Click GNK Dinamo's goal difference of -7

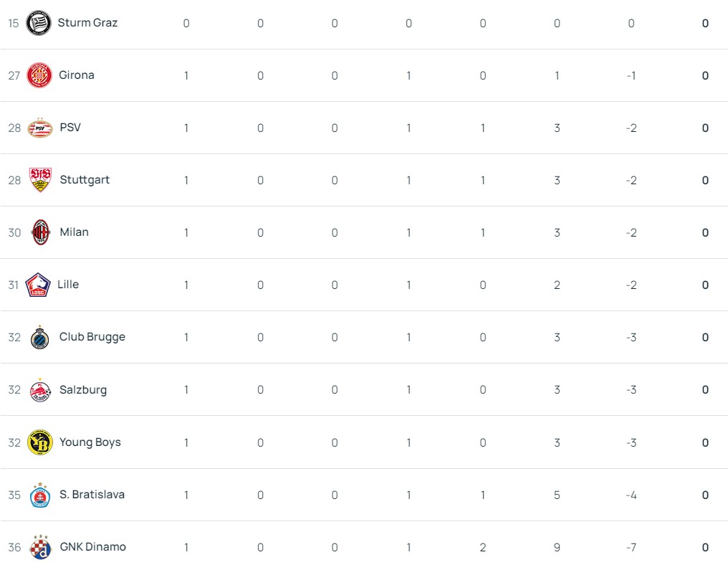pos(631,548)
